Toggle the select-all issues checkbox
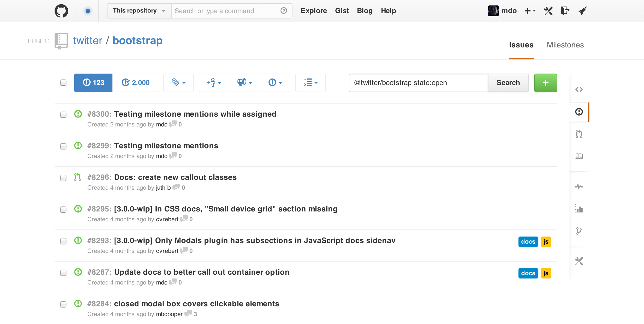 pyautogui.click(x=63, y=83)
